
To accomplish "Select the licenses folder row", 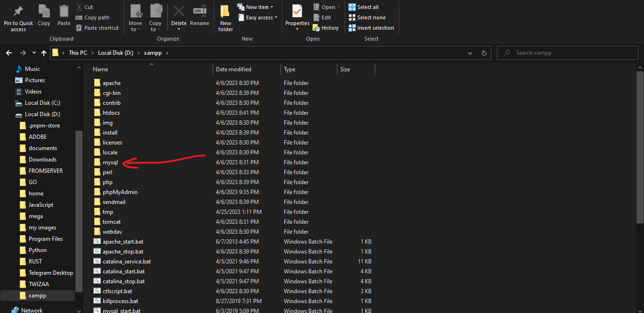I will point(233,143).
